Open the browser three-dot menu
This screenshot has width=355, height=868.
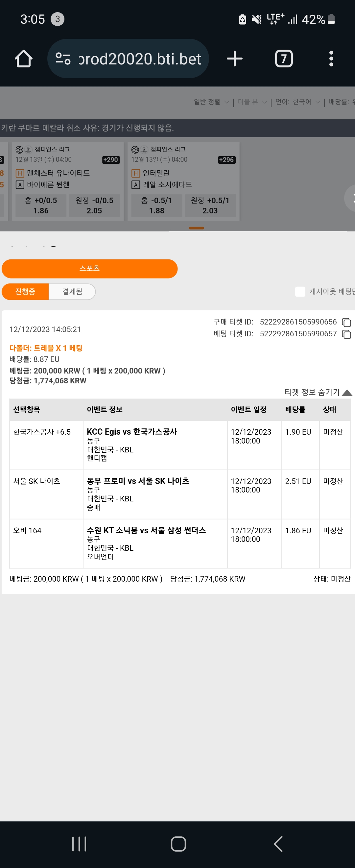pyautogui.click(x=331, y=59)
